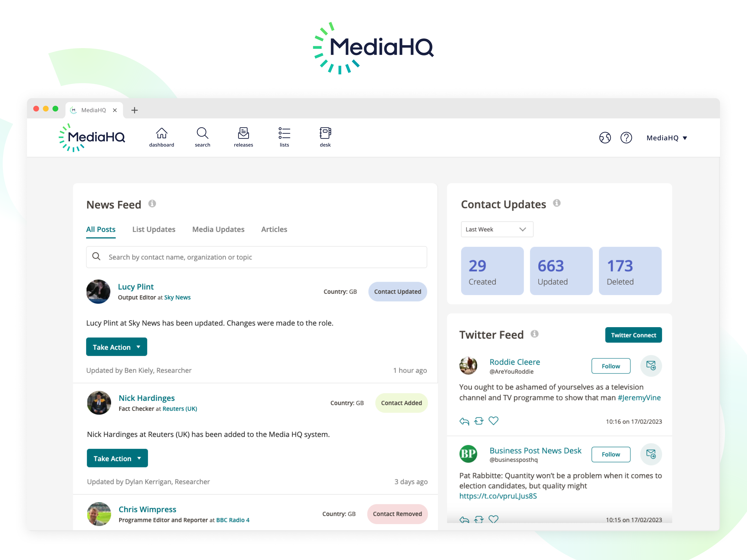747x560 pixels.
Task: Click the globe icon near the account menu
Action: click(605, 137)
